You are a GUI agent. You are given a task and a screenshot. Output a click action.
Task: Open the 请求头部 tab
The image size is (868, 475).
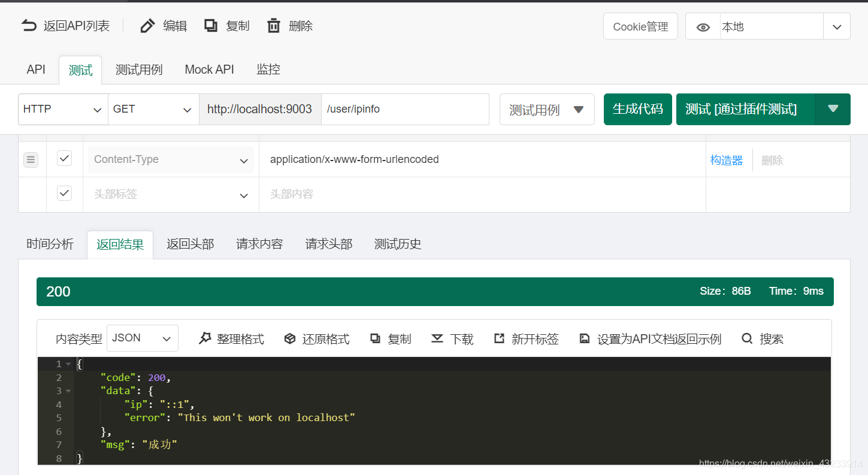(x=329, y=244)
